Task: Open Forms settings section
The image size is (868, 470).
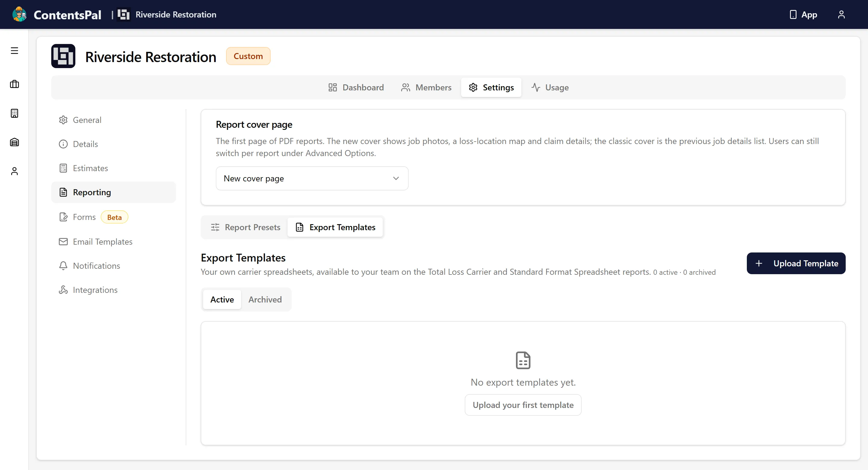Action: pos(114,217)
